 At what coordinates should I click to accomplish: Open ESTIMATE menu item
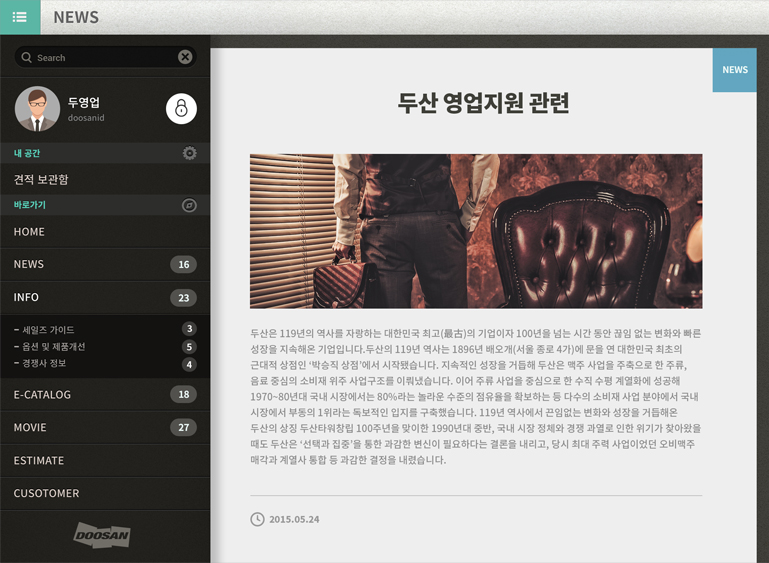[105, 461]
